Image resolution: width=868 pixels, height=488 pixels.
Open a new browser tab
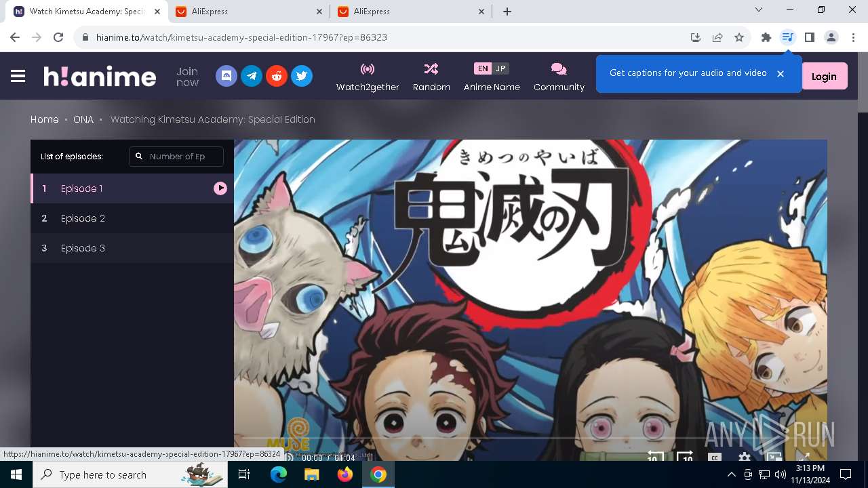(507, 12)
